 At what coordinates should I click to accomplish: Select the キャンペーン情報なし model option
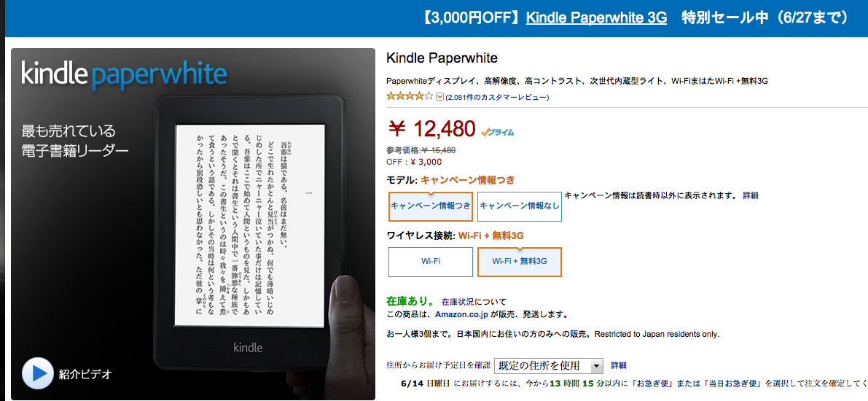tap(519, 206)
